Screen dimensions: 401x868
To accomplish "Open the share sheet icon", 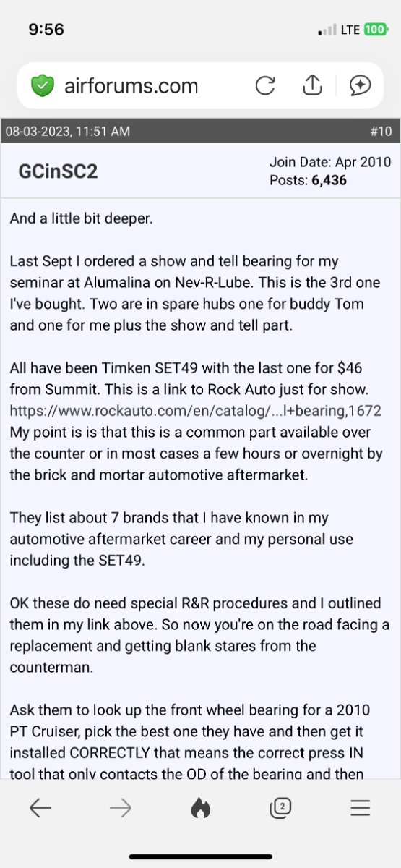I will (311, 85).
